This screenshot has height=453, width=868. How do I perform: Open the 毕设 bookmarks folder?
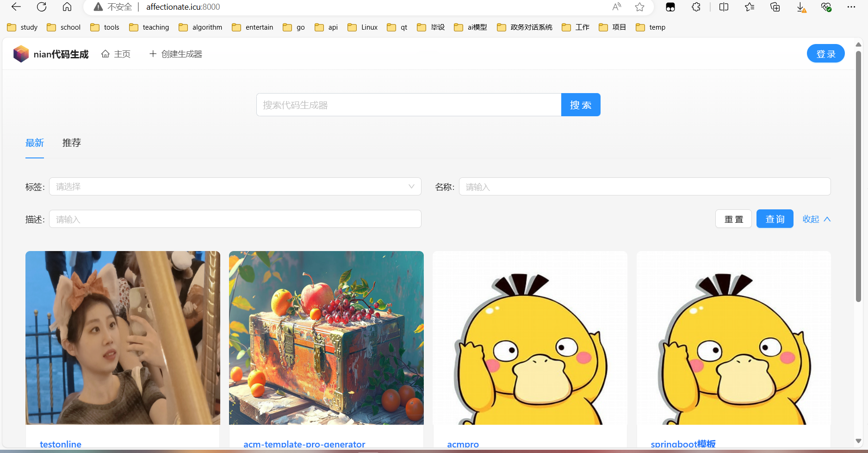431,27
